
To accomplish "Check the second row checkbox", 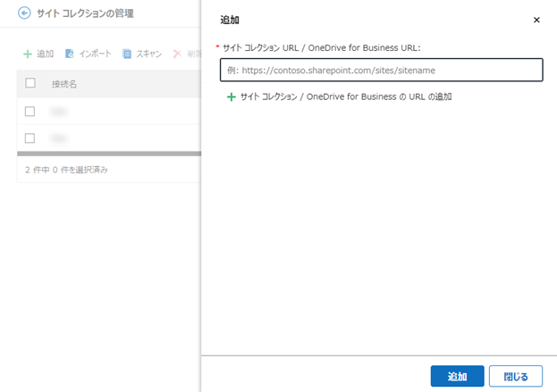I will [x=30, y=138].
